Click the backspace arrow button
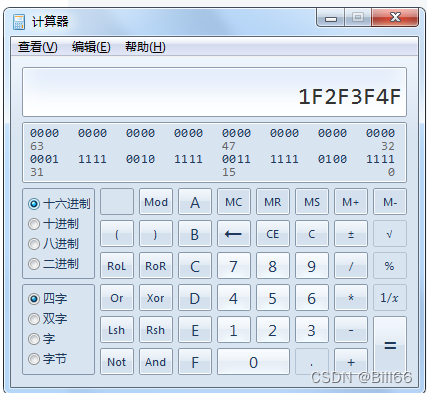Image resolution: width=427 pixels, height=393 pixels. [234, 234]
